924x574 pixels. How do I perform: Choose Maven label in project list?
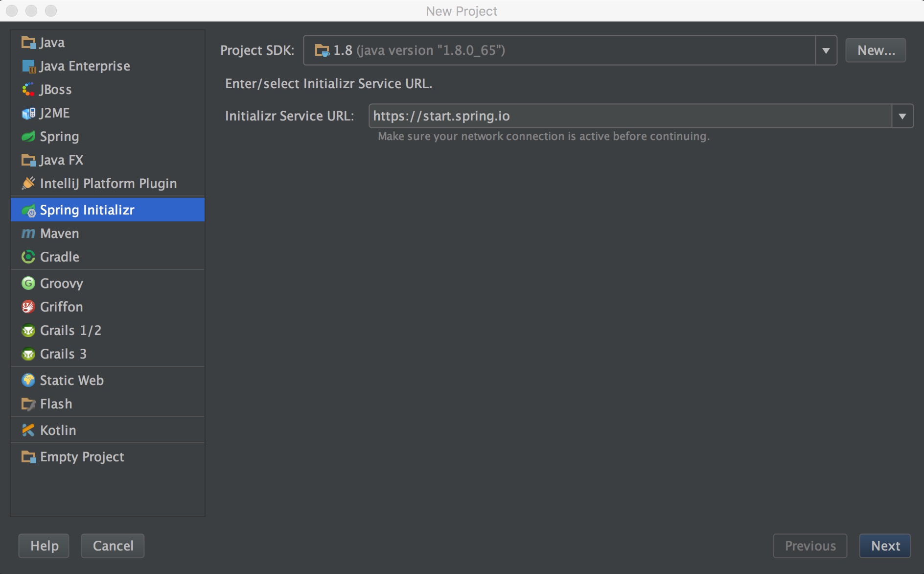coord(60,234)
